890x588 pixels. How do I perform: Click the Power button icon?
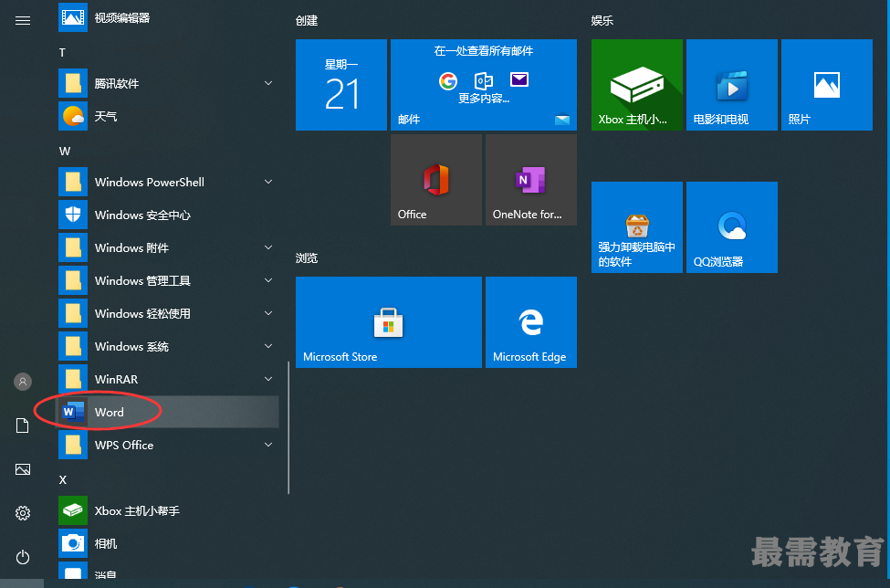(23, 557)
